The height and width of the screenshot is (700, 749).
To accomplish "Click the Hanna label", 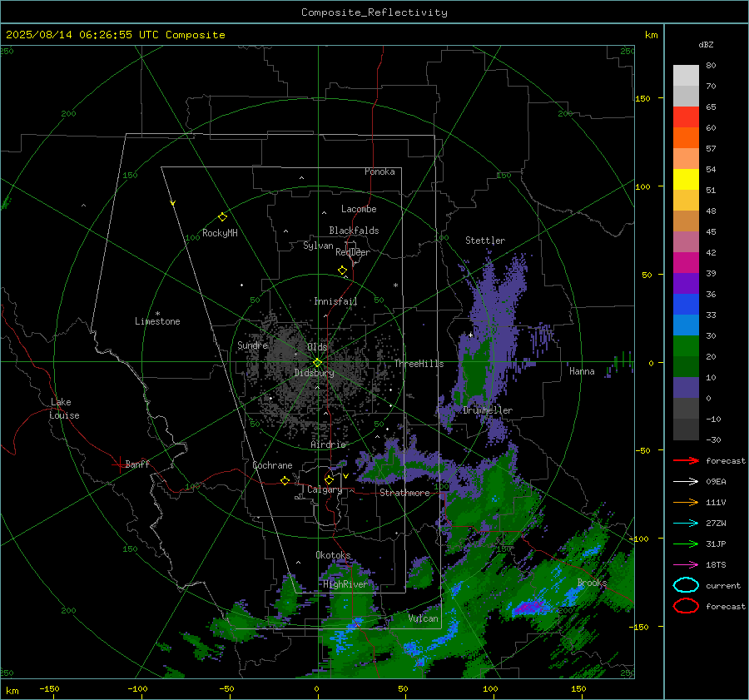I will [x=582, y=371].
